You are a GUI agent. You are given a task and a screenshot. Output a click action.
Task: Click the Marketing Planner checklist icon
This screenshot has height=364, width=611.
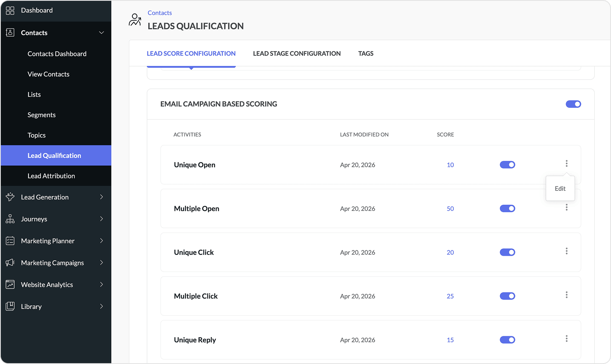pyautogui.click(x=10, y=241)
